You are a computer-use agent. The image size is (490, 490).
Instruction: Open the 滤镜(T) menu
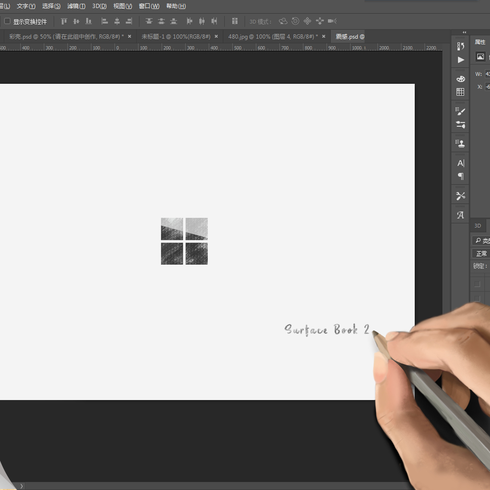coord(76,6)
